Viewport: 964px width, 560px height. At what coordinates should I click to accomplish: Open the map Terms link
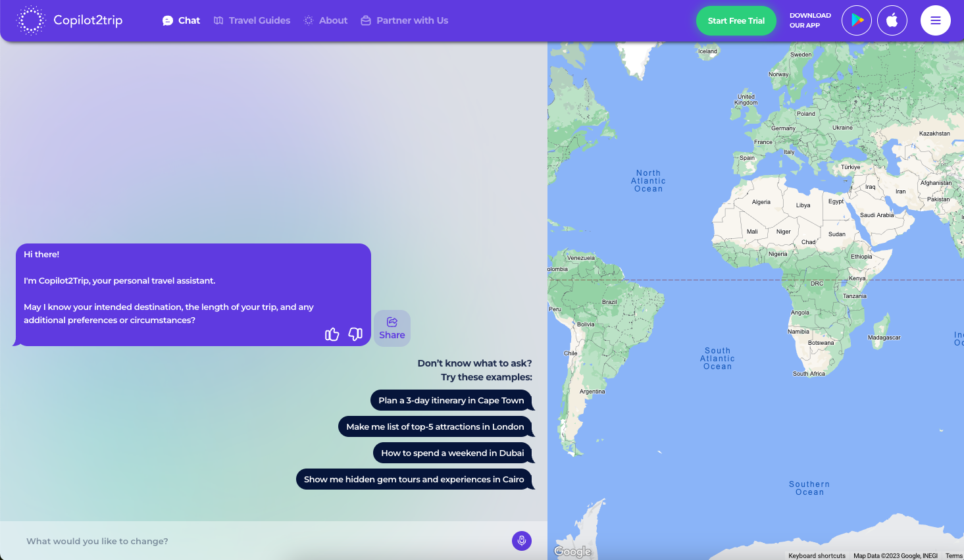click(x=953, y=556)
